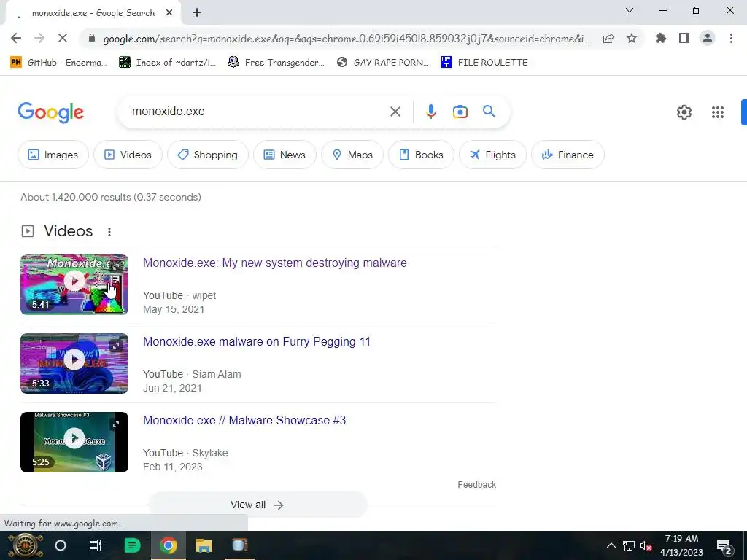Open Cortana search circle on taskbar
Screen dimensions: 747x560
click(61, 545)
